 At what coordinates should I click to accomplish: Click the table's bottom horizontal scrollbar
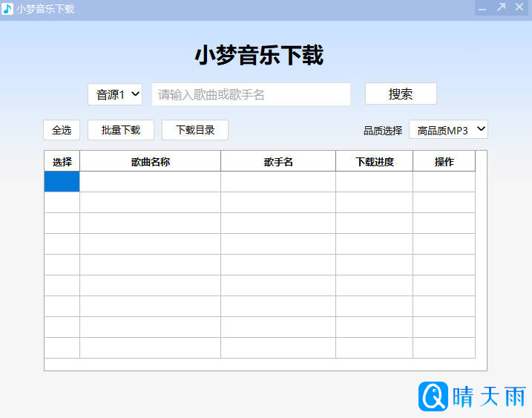coord(260,365)
